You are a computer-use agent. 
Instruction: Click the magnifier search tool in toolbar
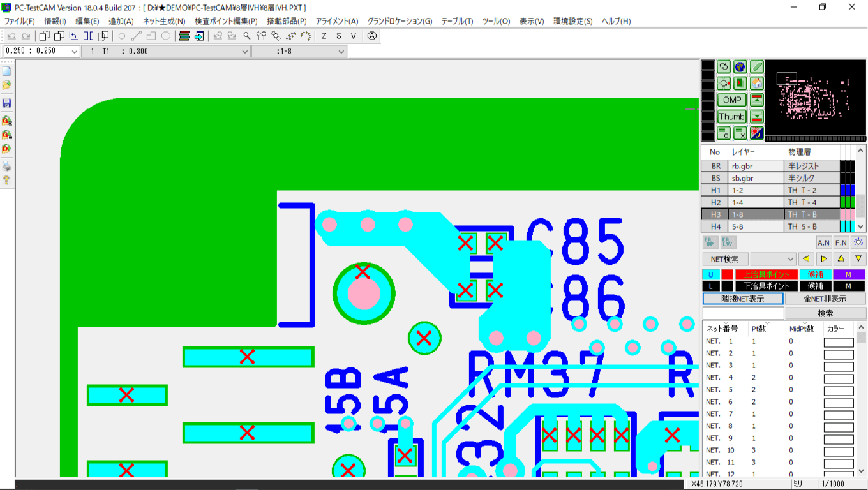click(x=247, y=36)
